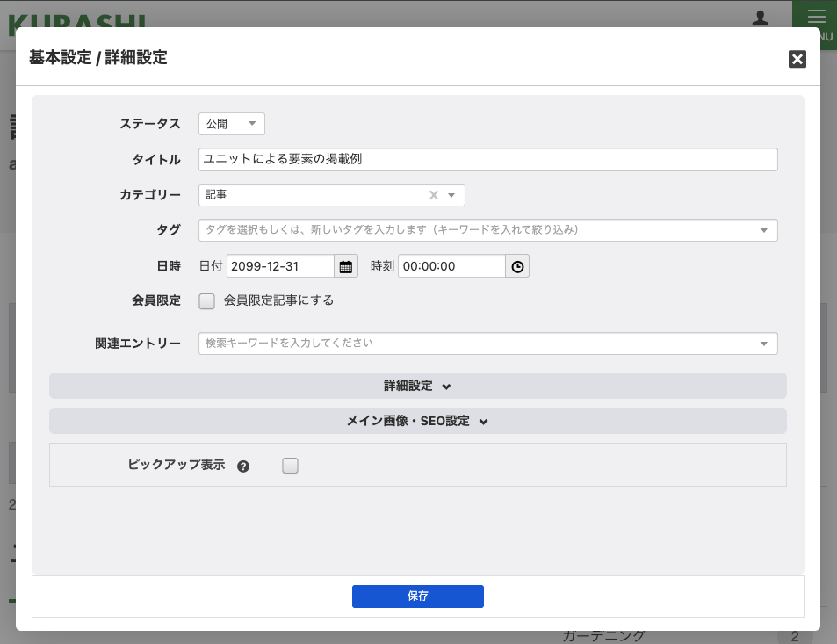Screen dimensions: 837x644
Task: Click the 時刻 field showing 00:00:00
Action: click(451, 266)
